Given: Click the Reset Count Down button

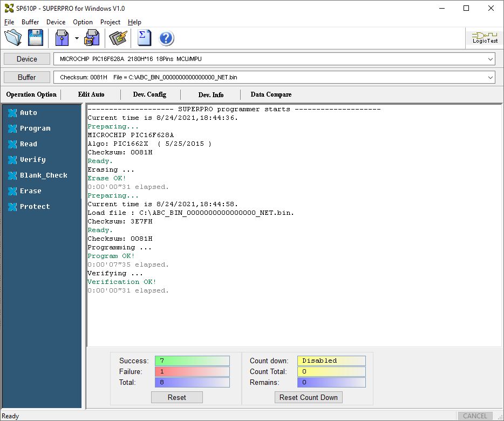Looking at the screenshot, I should click(309, 397).
